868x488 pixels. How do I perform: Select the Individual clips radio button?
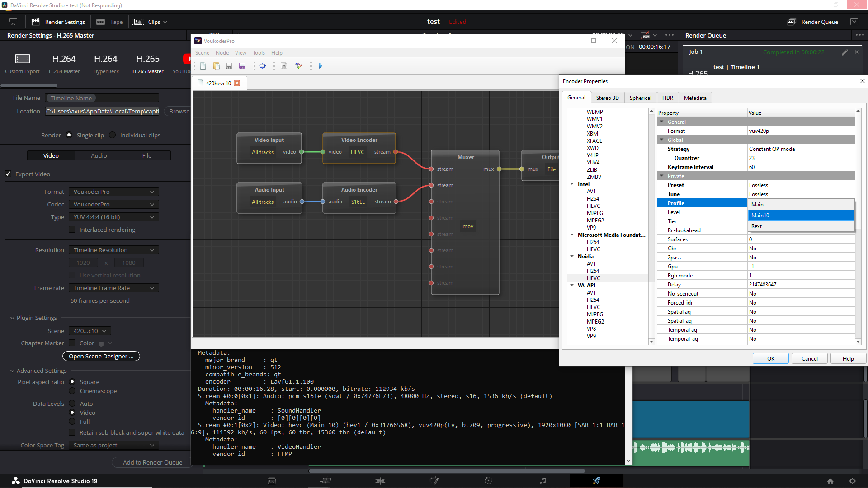(113, 135)
